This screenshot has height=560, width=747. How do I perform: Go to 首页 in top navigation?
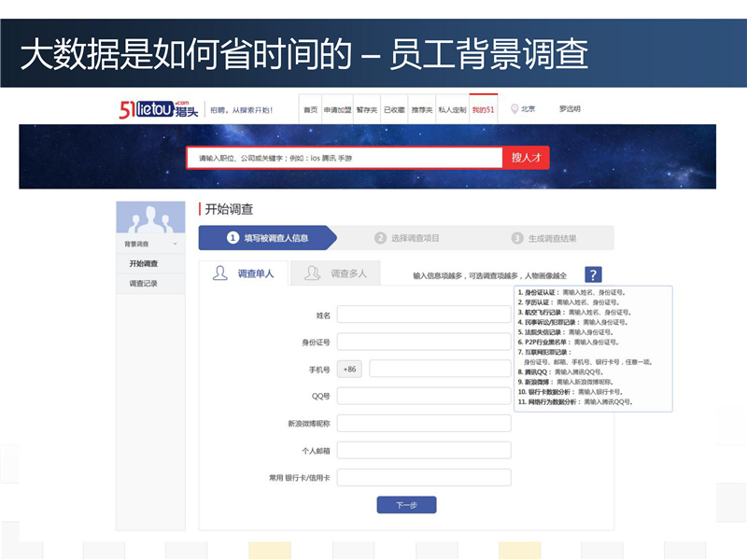[x=310, y=109]
